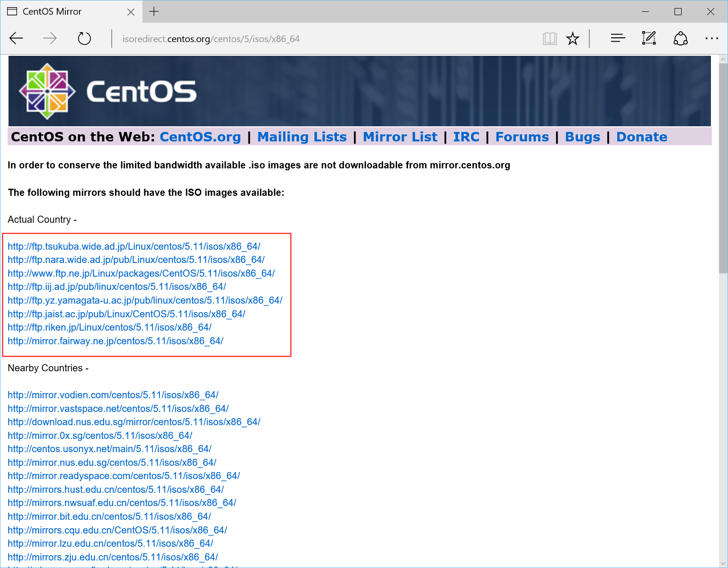Click the forward navigation arrow
The width and height of the screenshot is (728, 568).
click(50, 38)
